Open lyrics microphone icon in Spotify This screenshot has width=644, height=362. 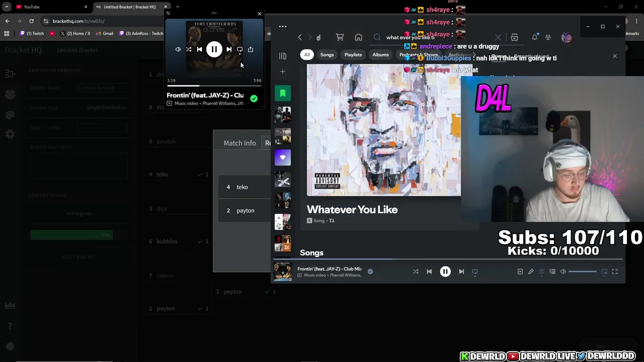click(x=531, y=271)
